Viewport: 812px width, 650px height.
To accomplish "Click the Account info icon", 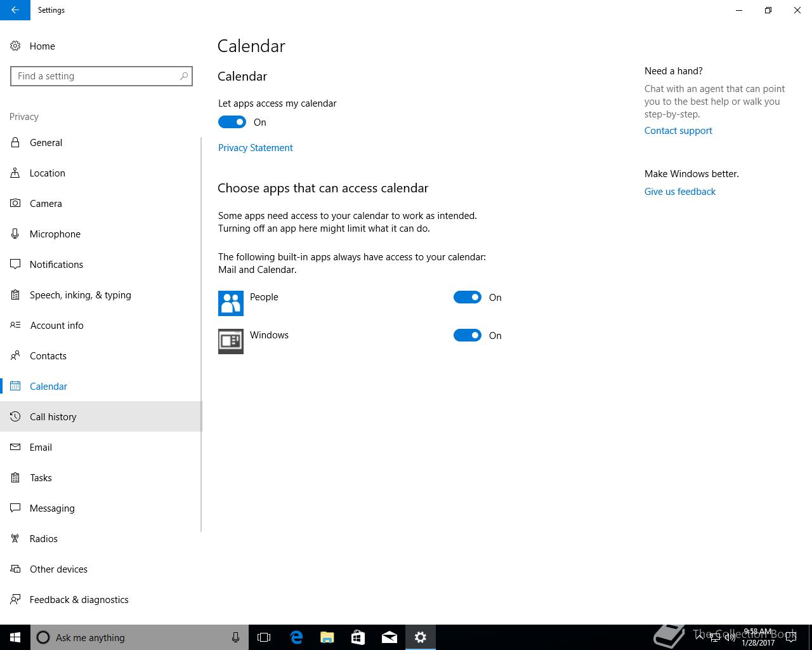I will tap(15, 325).
